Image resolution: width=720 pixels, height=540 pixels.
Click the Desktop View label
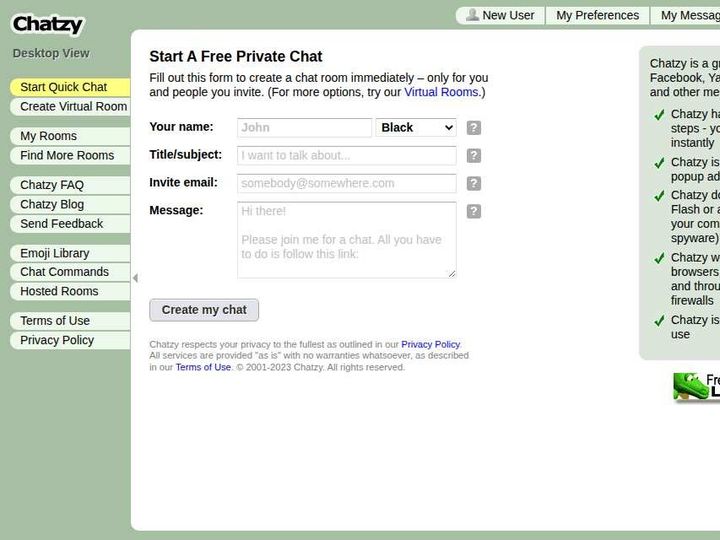(51, 53)
